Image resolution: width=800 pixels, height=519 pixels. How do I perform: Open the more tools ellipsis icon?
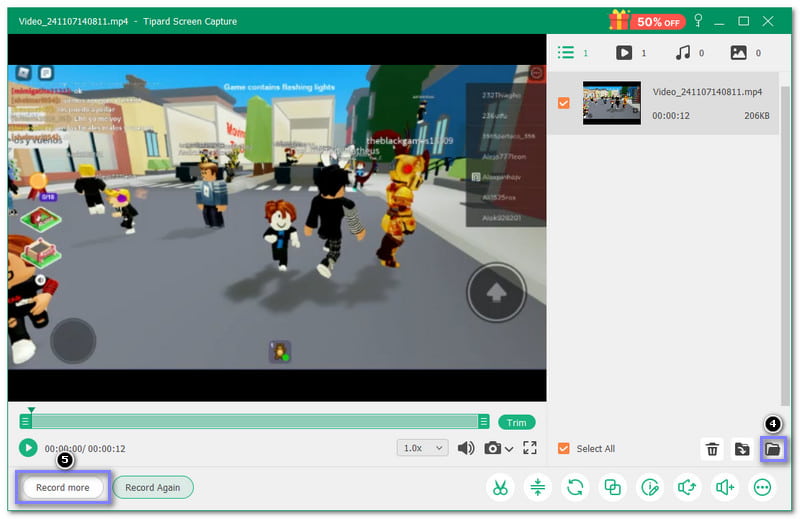tap(762, 487)
